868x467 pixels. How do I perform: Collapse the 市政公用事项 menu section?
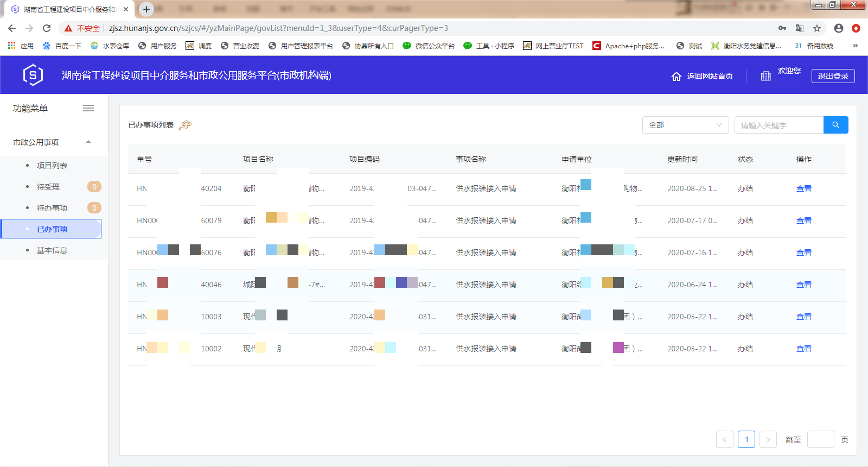tap(88, 142)
